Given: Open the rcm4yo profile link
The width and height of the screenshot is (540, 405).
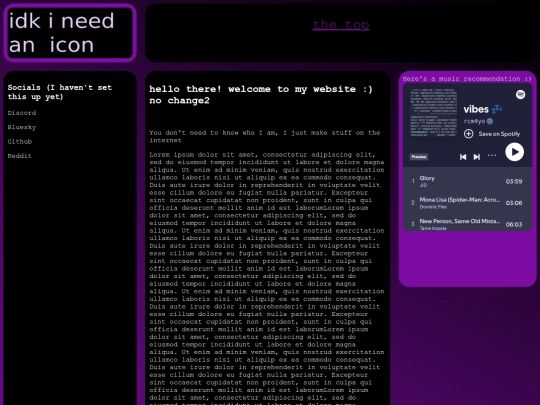Looking at the screenshot, I should click(474, 121).
